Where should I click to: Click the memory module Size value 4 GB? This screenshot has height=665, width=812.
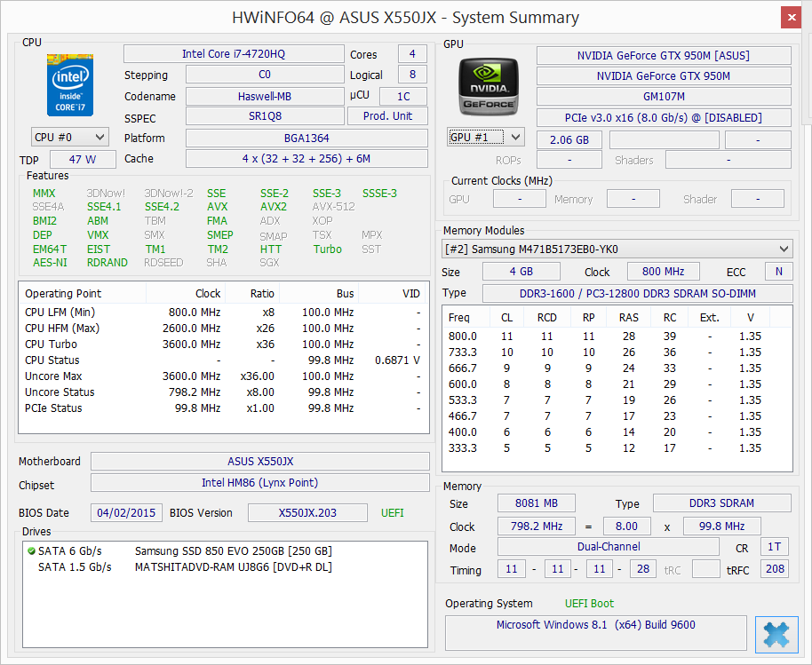coord(521,271)
